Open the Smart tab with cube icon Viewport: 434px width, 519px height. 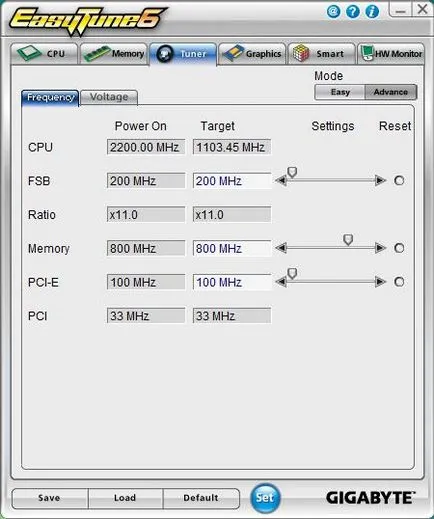(x=322, y=53)
